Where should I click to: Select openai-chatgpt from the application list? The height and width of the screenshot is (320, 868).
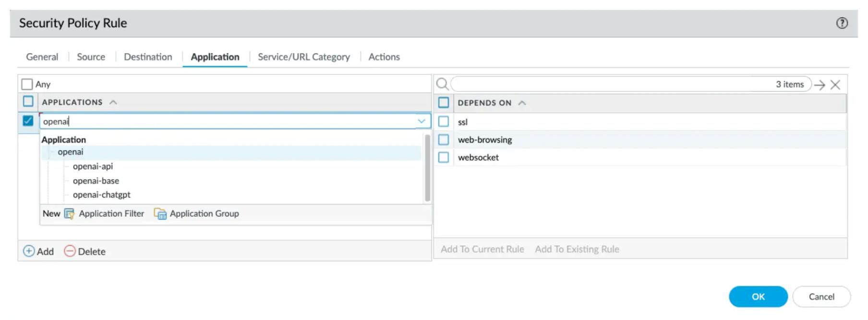[x=101, y=195]
